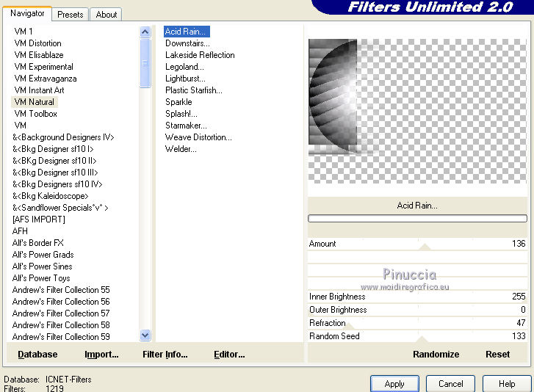Select the VM Elisablaze category
Image resolution: width=534 pixels, height=392 pixels.
(x=39, y=55)
